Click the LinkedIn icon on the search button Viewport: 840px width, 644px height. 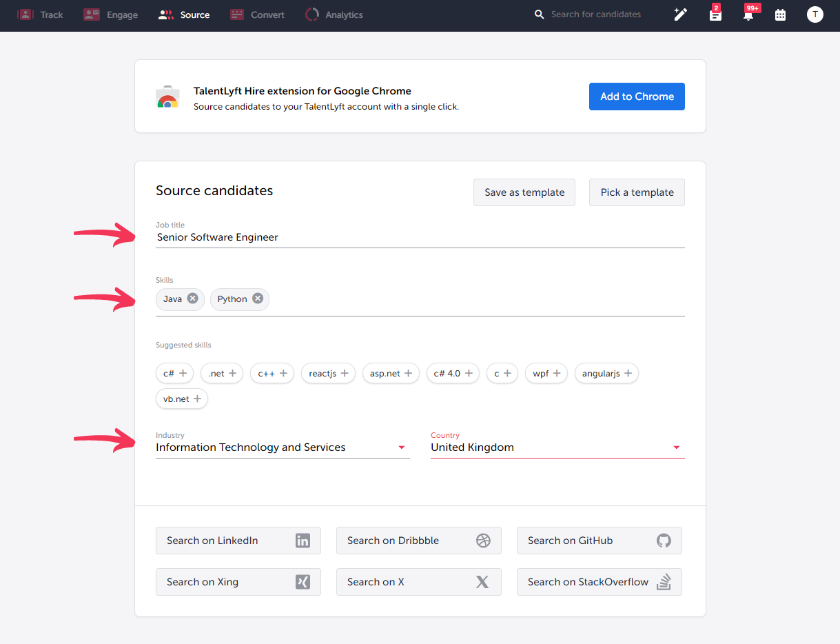tap(303, 541)
